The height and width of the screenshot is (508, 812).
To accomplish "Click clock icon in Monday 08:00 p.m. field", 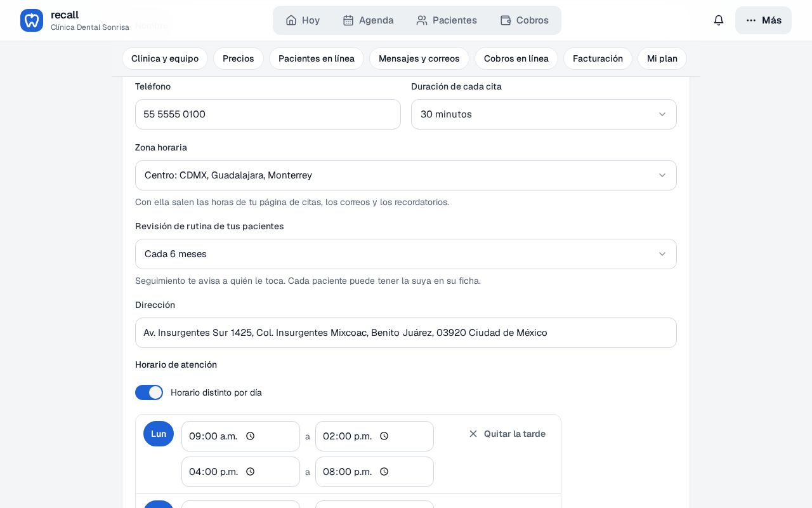I will 384,472.
